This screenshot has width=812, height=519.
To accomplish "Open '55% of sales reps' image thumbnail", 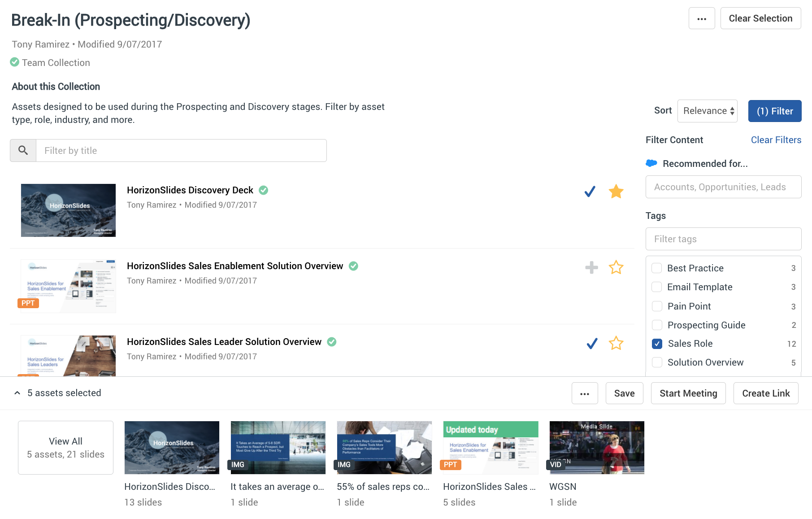I will (384, 448).
